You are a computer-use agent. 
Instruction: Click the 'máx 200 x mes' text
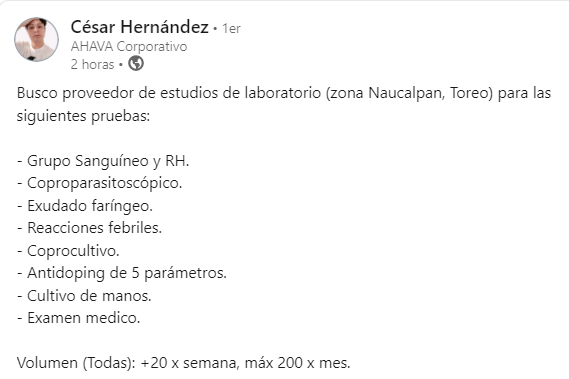pyautogui.click(x=298, y=363)
